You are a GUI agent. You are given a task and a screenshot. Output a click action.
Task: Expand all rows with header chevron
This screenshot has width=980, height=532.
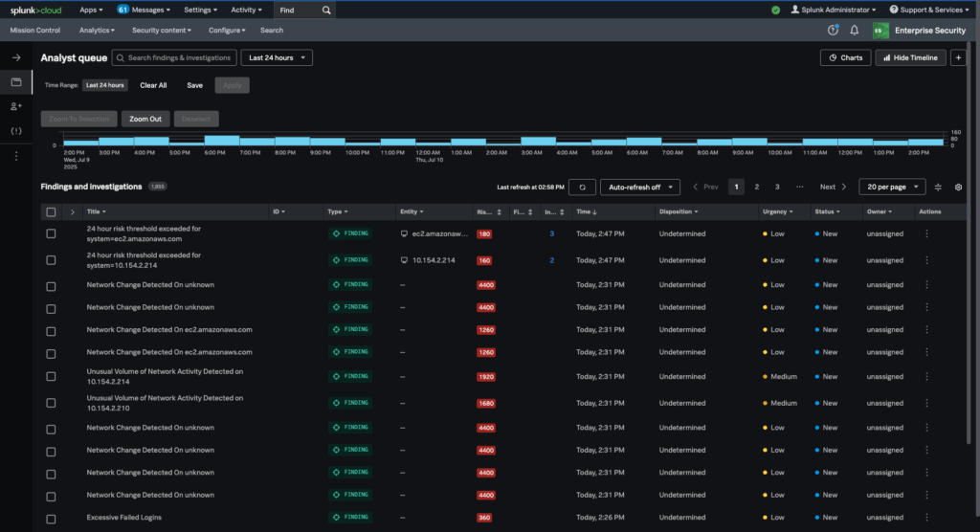pos(73,211)
